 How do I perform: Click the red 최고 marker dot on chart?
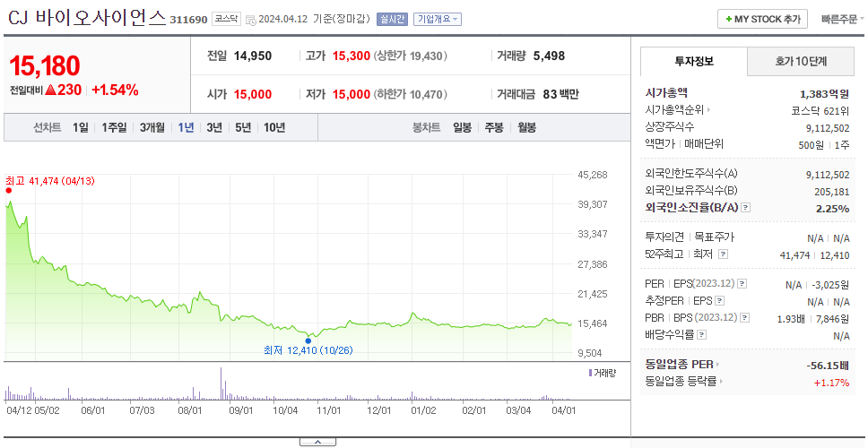(x=8, y=190)
